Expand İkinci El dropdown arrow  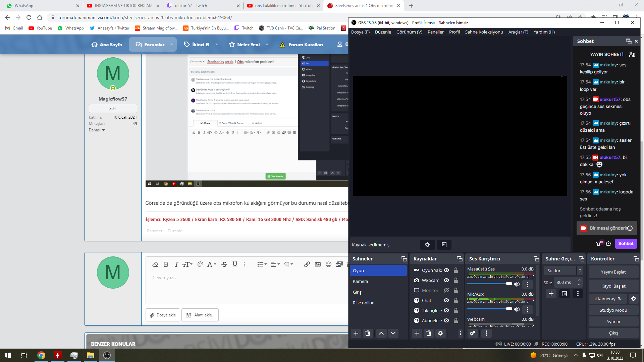217,44
